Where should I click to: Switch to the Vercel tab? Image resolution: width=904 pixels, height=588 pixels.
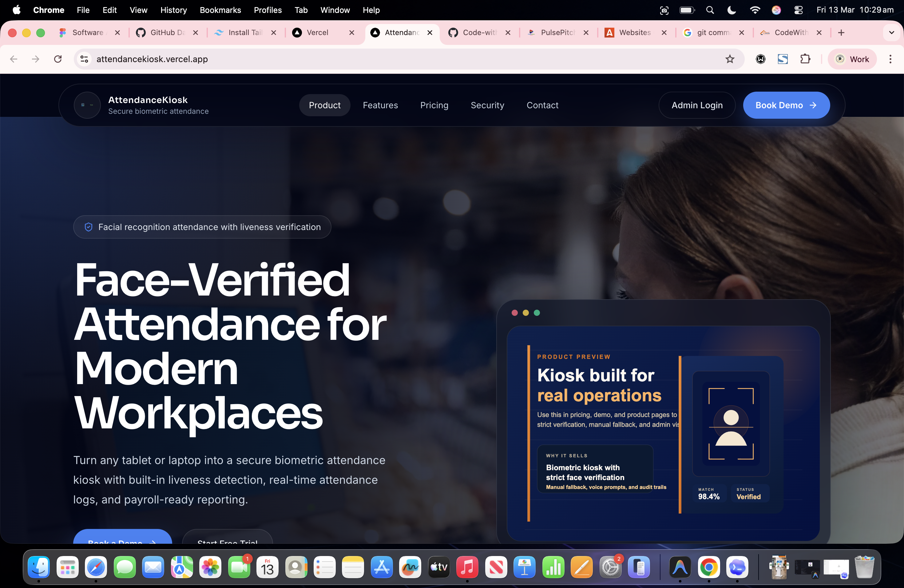tap(317, 33)
